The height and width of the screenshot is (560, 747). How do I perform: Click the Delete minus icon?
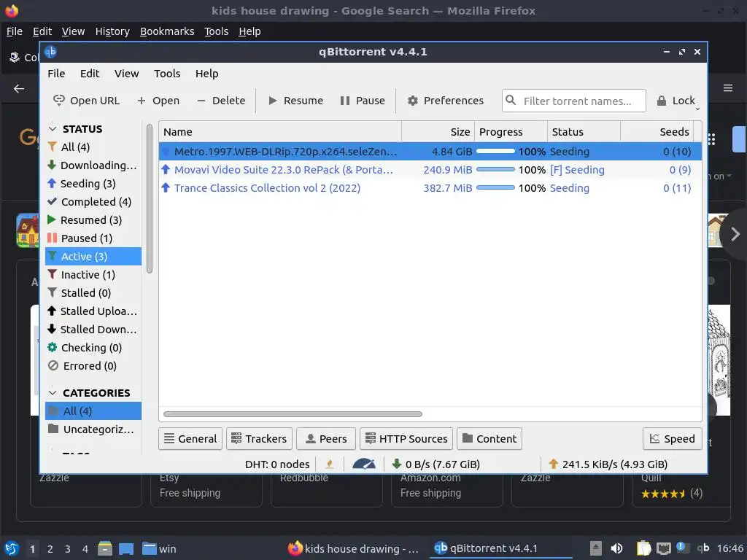click(x=201, y=101)
